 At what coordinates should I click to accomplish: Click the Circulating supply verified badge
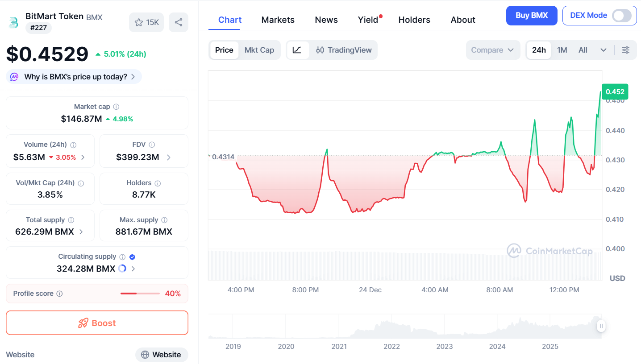point(132,257)
